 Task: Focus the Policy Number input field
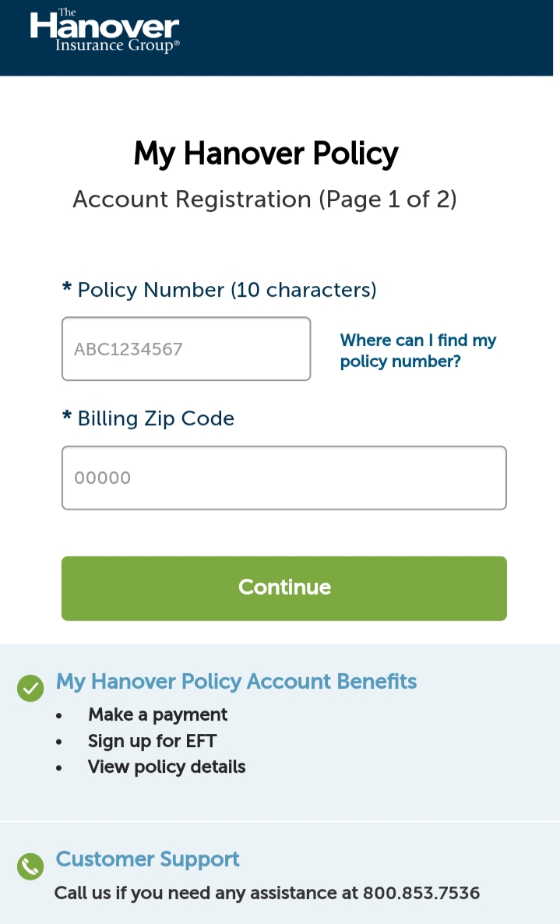click(186, 349)
